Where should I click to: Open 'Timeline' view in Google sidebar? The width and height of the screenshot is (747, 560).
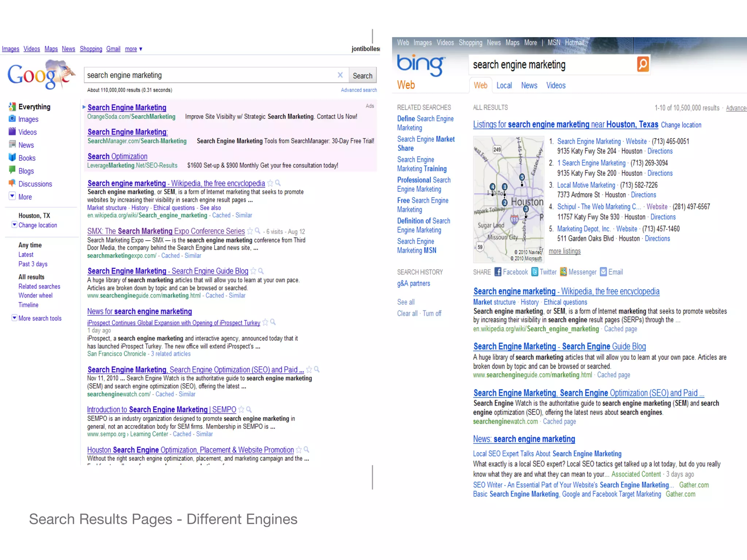[28, 305]
